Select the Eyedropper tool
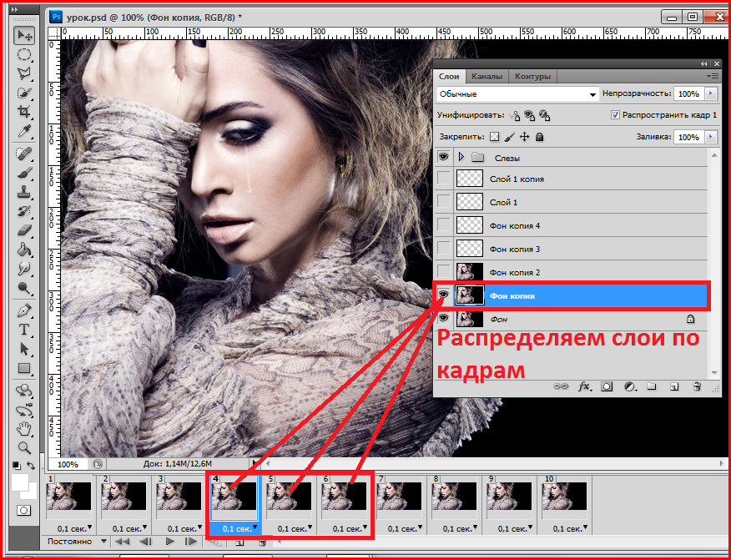This screenshot has width=731, height=560. (x=24, y=132)
